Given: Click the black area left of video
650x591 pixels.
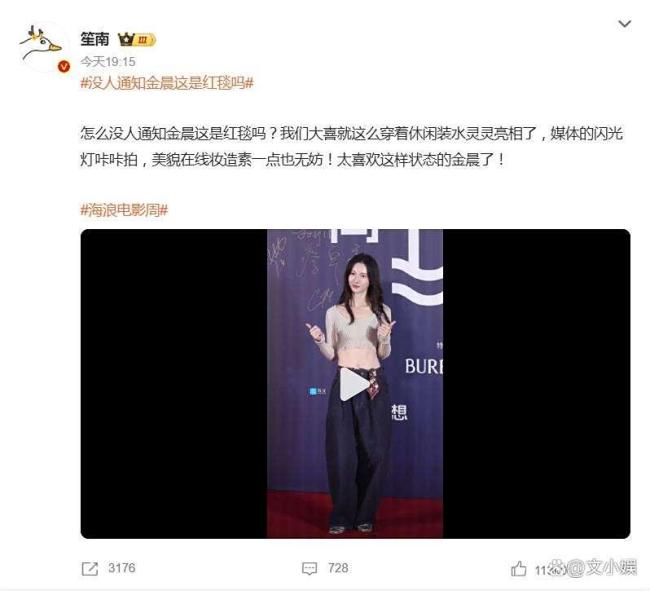Looking at the screenshot, I should tap(174, 384).
